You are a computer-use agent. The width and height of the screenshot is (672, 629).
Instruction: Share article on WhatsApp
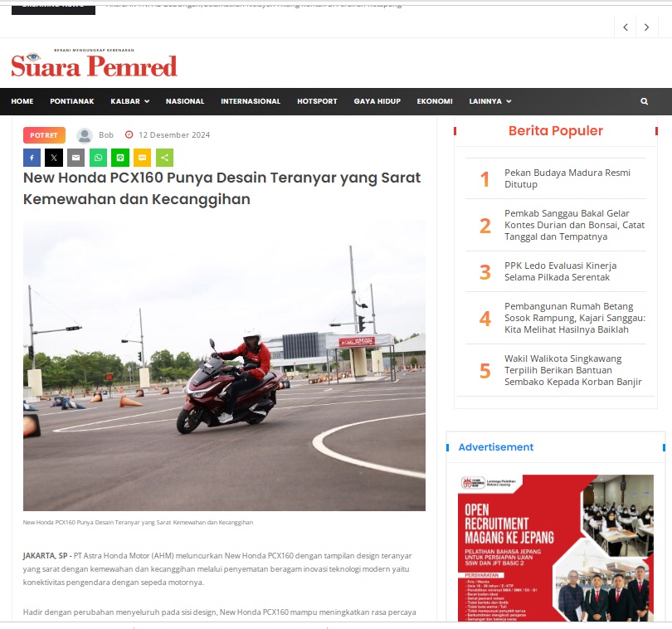[x=98, y=158]
